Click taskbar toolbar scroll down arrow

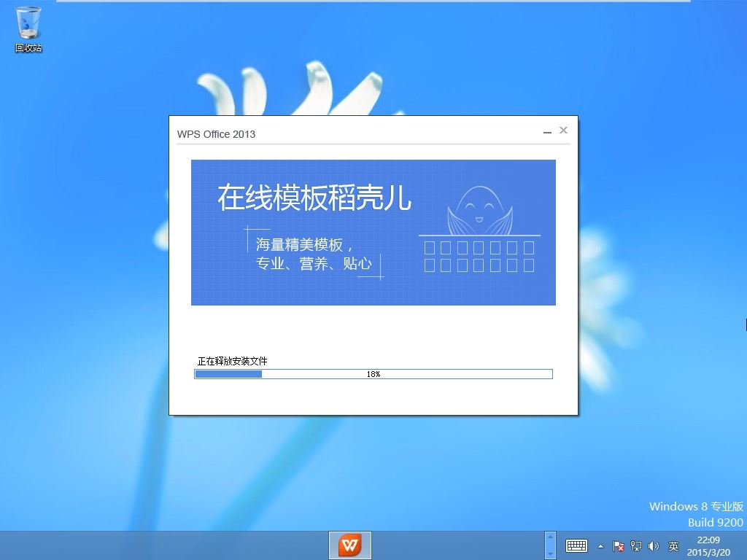(x=550, y=553)
